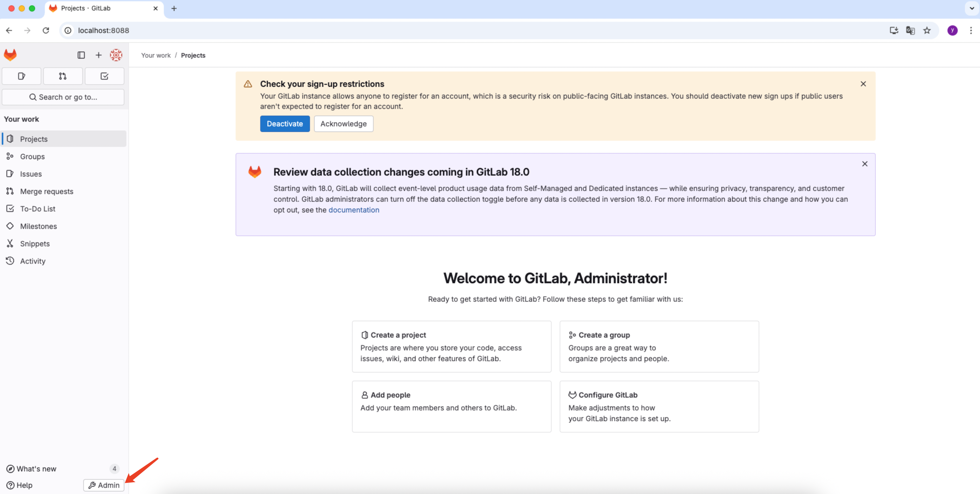The width and height of the screenshot is (980, 494).
Task: Open assigned issues shortcut icon
Action: pyautogui.click(x=22, y=76)
